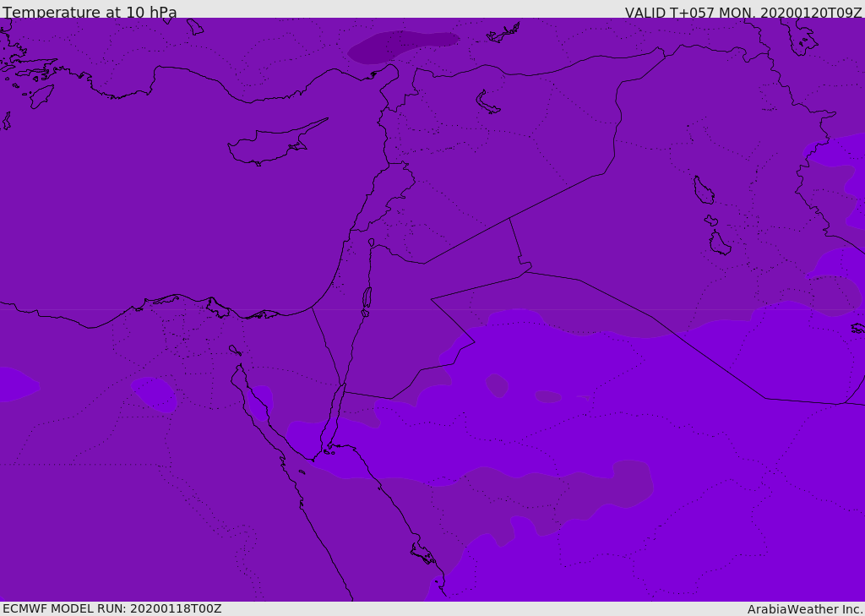Click the 'ECMWF MODEL RUN: 20200118T00Z' label
Image resolution: width=865 pixels, height=616 pixels.
pos(112,608)
